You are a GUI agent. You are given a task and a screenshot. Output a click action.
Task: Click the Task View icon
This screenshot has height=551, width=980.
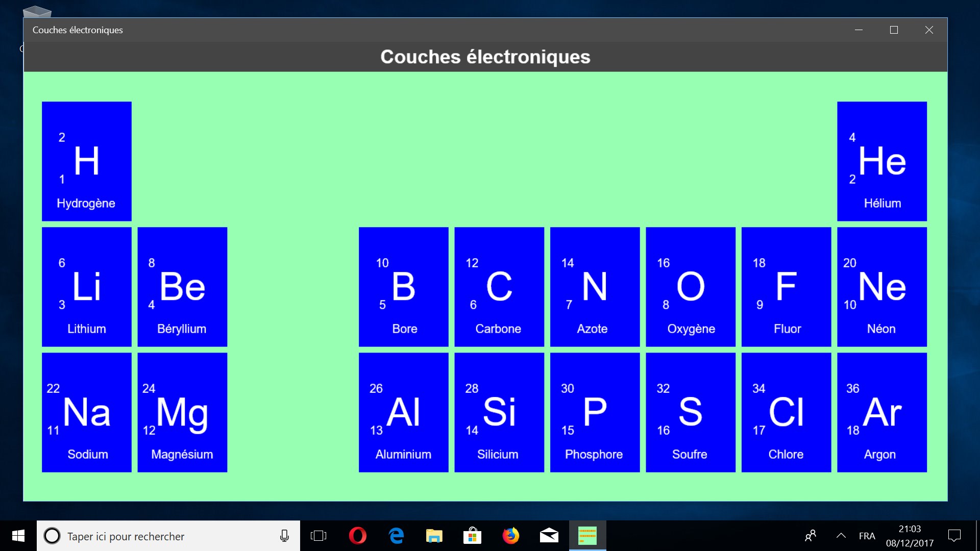click(x=318, y=536)
